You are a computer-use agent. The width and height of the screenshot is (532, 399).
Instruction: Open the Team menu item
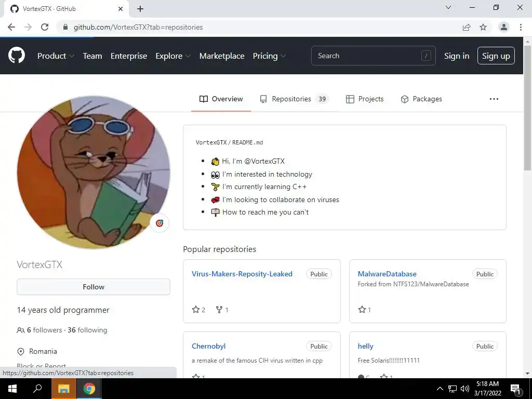[92, 56]
